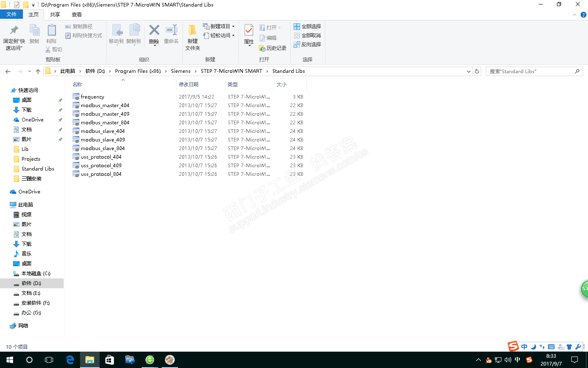
Task: Click 粘贴快捷方式 option
Action: click(84, 36)
